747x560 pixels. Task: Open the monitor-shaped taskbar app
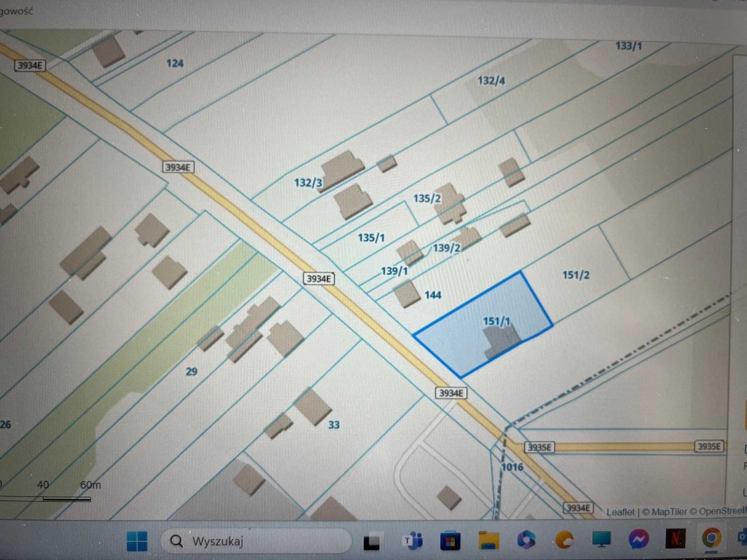(x=601, y=540)
